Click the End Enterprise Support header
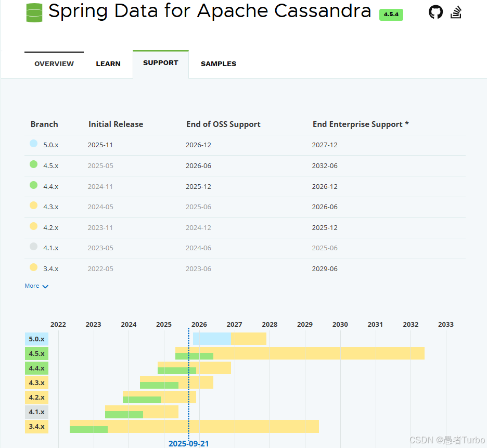 tap(361, 124)
